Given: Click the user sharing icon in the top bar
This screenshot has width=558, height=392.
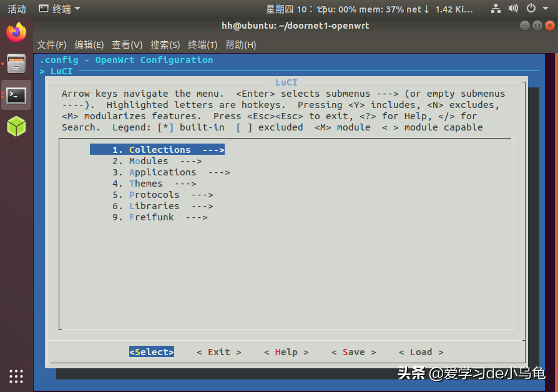Looking at the screenshot, I should click(496, 9).
